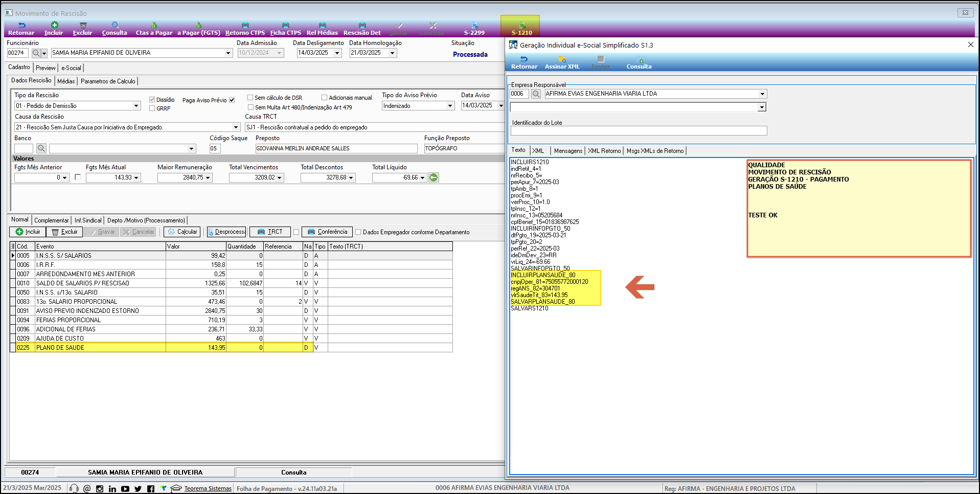Click the Desprocessa button
The width and height of the screenshot is (980, 494).
226,232
